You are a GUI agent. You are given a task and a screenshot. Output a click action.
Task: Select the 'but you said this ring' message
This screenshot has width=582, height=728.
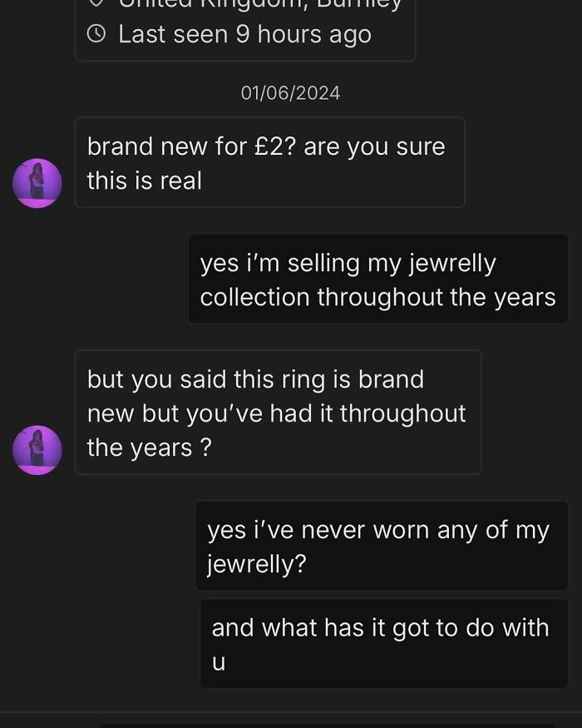pos(278,413)
